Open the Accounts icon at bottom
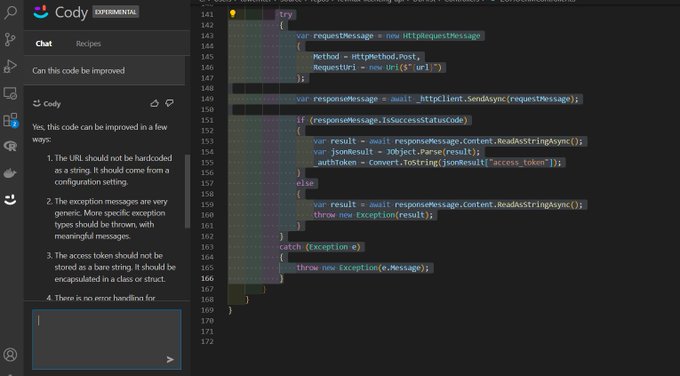Image resolution: width=680 pixels, height=376 pixels. point(10,354)
